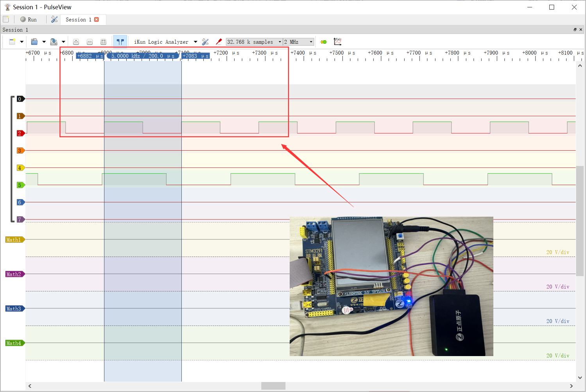Zoom out of the trace view
Viewport: 586px width, 392px height.
(90, 41)
